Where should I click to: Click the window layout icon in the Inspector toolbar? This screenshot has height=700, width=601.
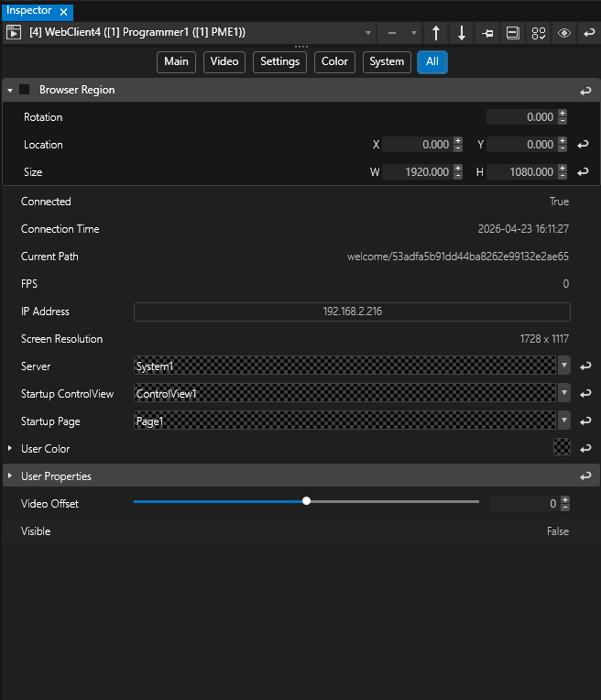[513, 33]
